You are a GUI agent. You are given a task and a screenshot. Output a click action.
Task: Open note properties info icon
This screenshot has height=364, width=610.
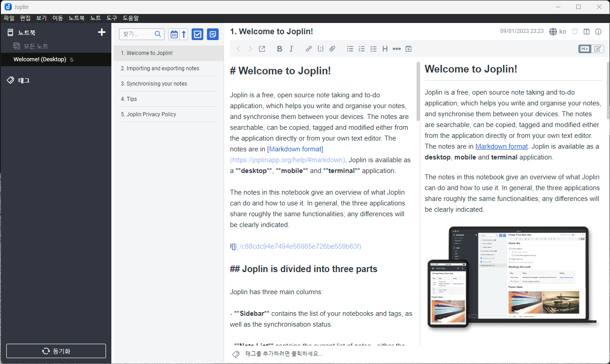tap(598, 32)
